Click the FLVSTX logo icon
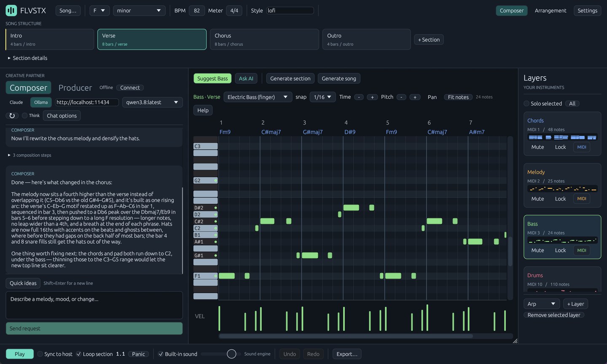This screenshot has height=364, width=607. 11,11
